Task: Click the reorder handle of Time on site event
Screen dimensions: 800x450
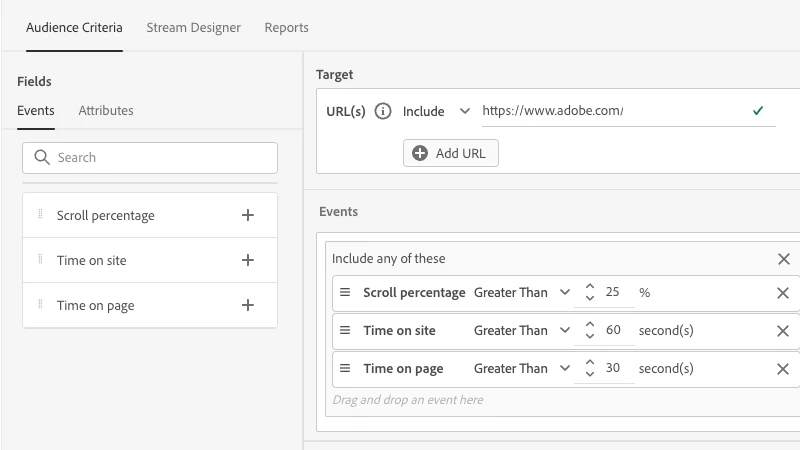Action: pos(345,330)
